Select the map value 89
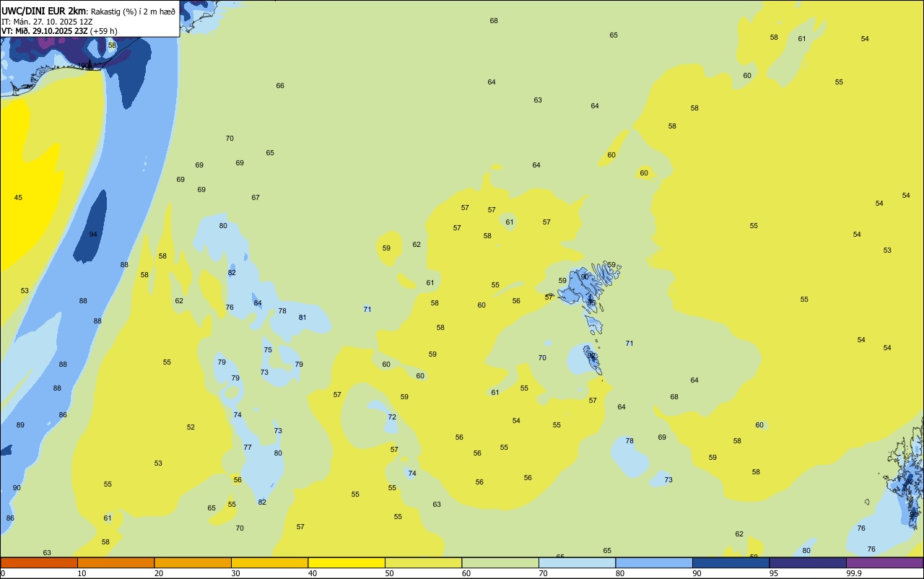Viewport: 924px width, 579px height. 20,425
